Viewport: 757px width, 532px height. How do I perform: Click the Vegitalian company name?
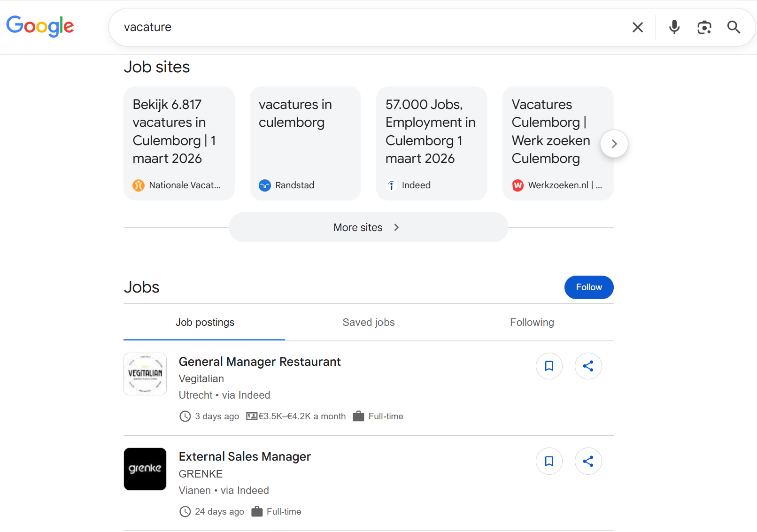point(201,379)
